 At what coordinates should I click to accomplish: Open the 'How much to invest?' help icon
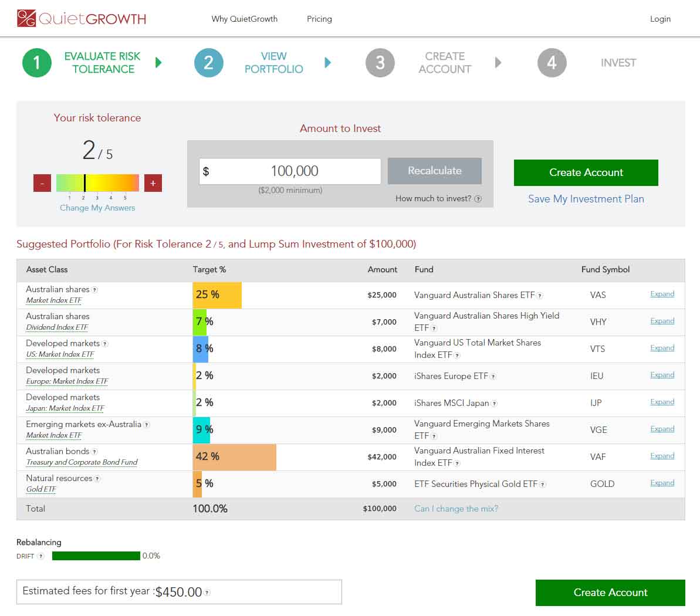478,199
